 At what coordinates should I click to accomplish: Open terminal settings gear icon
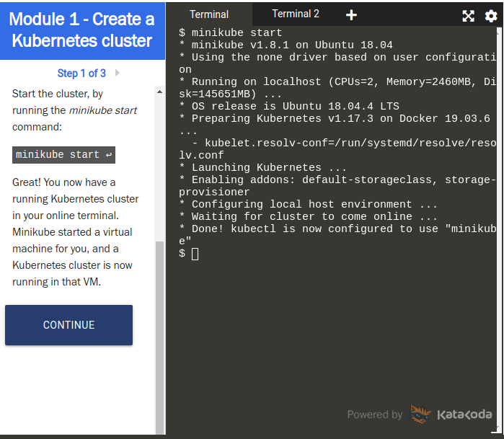point(491,16)
